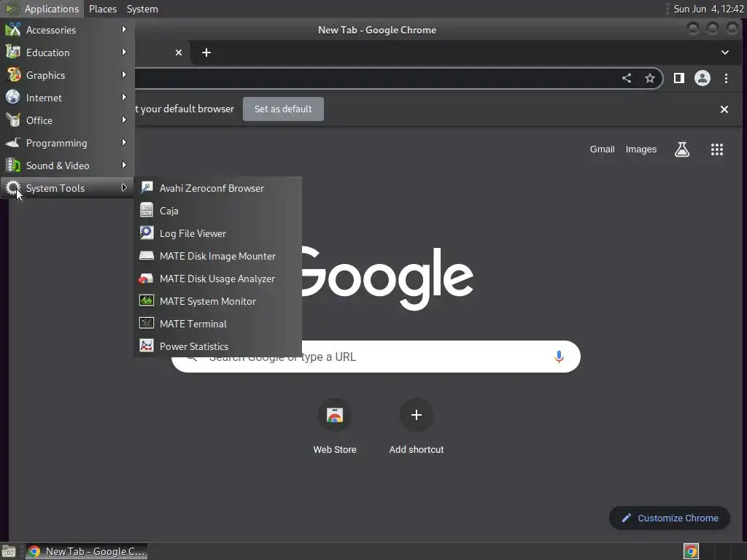Open the Google apps grid
The image size is (747, 560).
click(x=717, y=149)
